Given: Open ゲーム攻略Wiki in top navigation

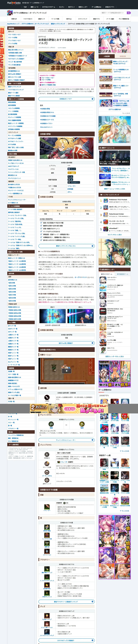Looking at the screenshot, I should pyautogui.click(x=96, y=7).
